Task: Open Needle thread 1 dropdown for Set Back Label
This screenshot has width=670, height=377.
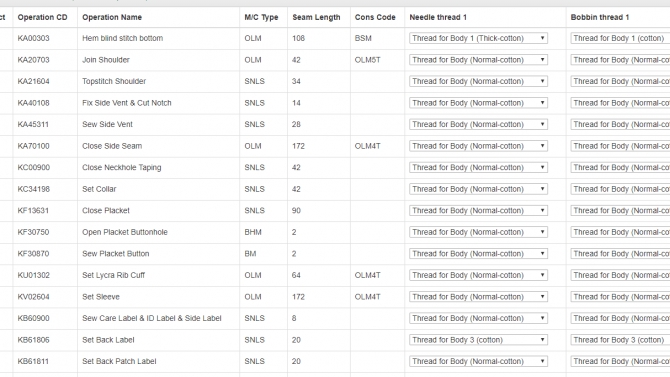Action: tap(478, 340)
